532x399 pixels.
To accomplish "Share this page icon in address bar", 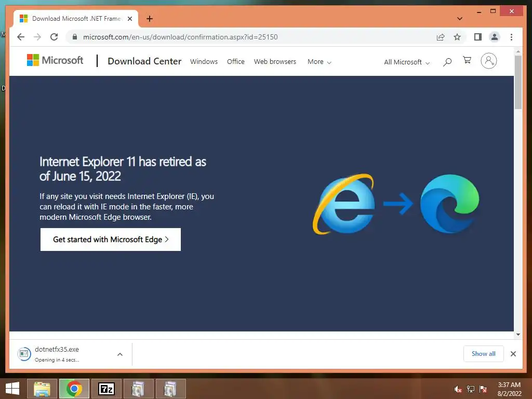I will point(441,37).
